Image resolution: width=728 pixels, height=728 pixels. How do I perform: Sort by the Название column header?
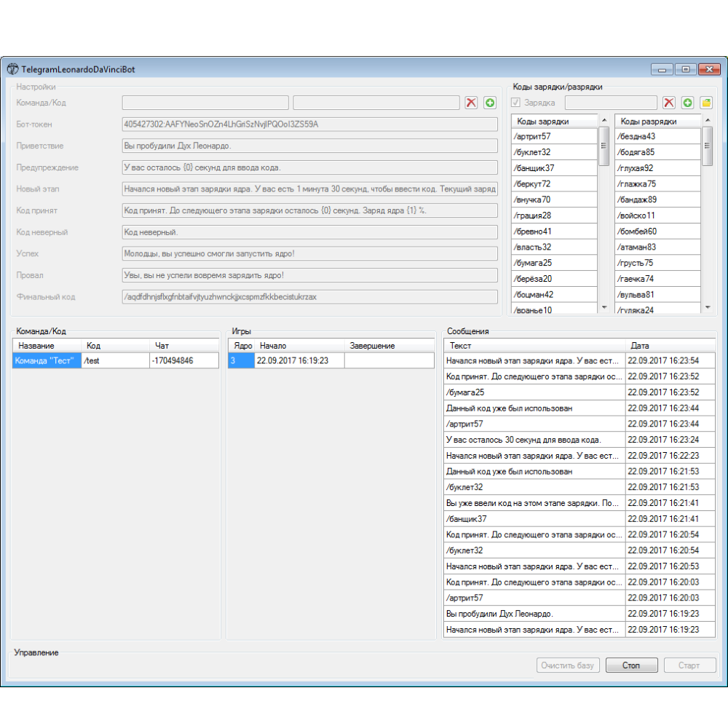[47, 346]
